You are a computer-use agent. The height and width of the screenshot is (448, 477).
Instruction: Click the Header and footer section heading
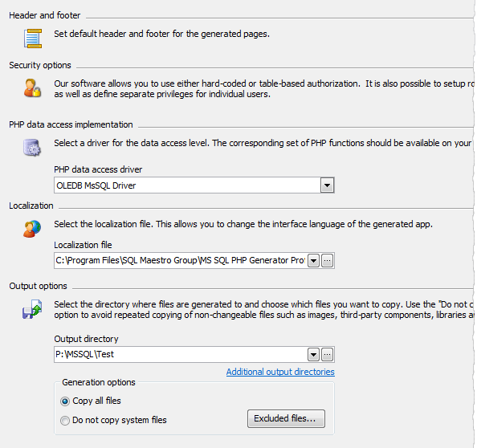pos(45,15)
